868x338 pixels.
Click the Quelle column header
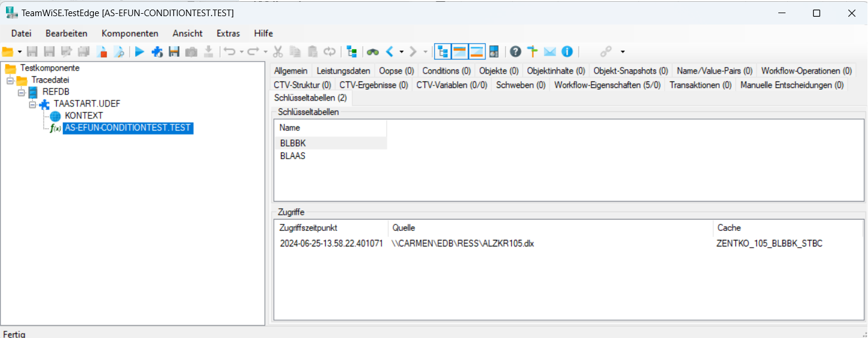(404, 228)
